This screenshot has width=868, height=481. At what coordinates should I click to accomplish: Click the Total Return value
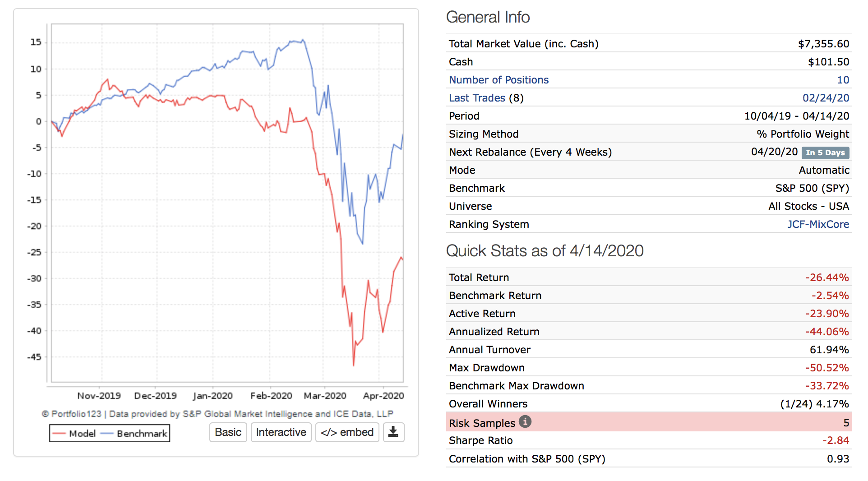tap(827, 277)
